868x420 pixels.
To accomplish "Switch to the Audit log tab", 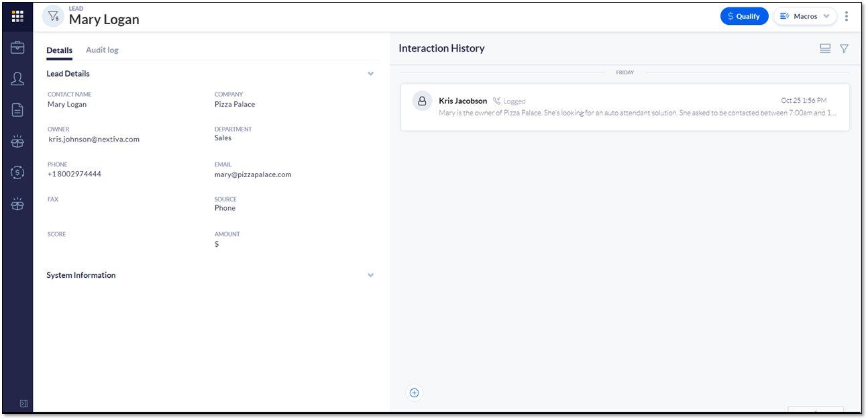I will tap(102, 50).
